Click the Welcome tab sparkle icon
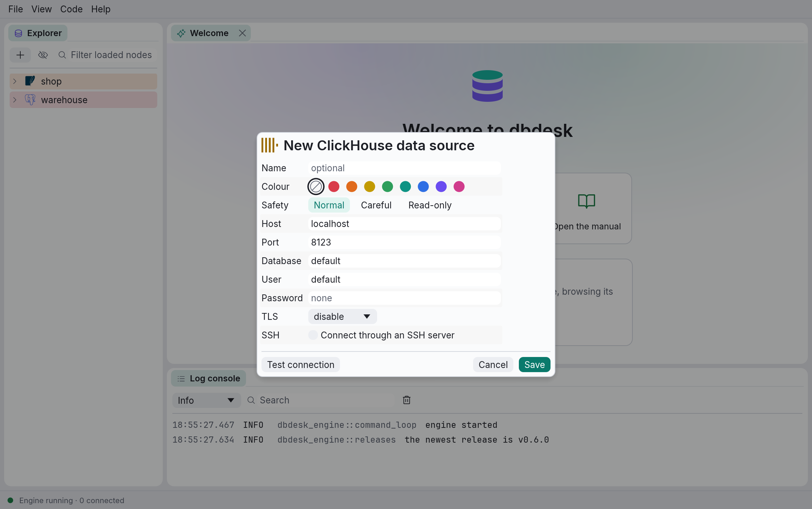The height and width of the screenshot is (509, 812). [181, 33]
